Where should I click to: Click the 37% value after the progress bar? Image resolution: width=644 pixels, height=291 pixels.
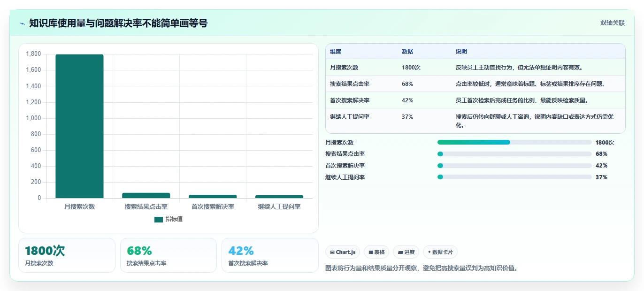601,177
